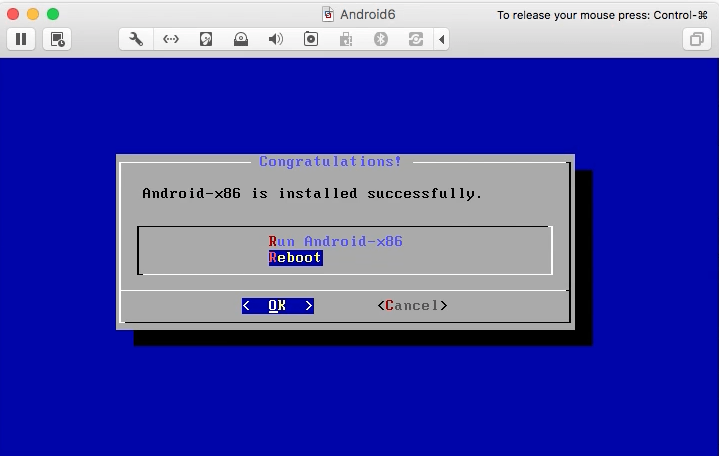Click the Congratulations! dialog title
This screenshot has width=719, height=456.
coord(330,161)
